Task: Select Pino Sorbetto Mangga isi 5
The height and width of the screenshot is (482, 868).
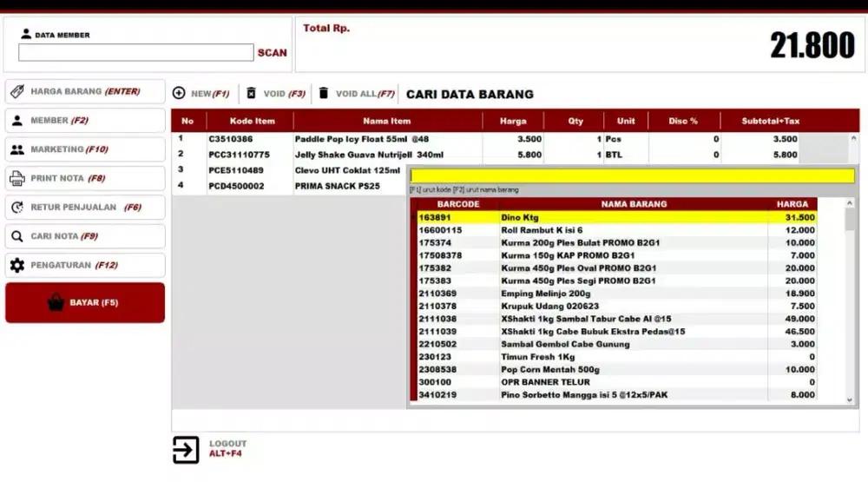Action: pyautogui.click(x=616, y=395)
